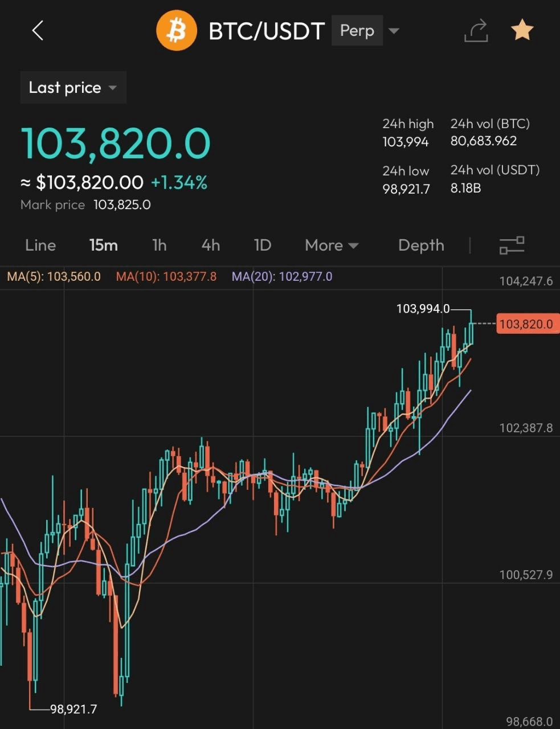
Task: Switch to the 1h timeframe tab
Action: click(159, 245)
